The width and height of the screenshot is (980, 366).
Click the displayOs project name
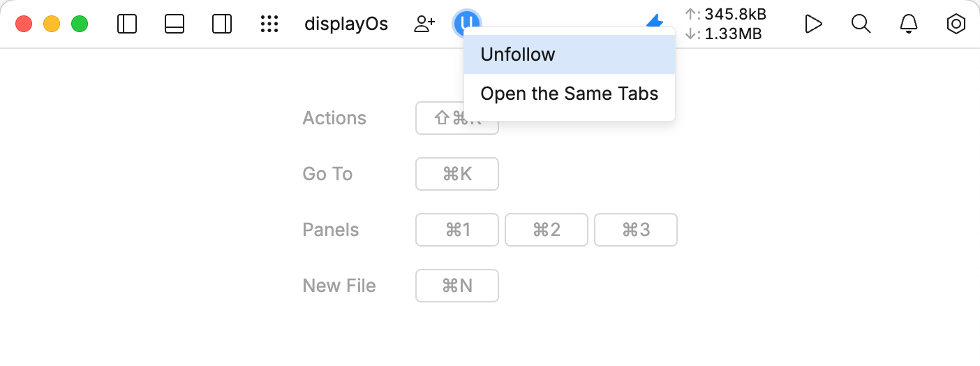point(346,24)
